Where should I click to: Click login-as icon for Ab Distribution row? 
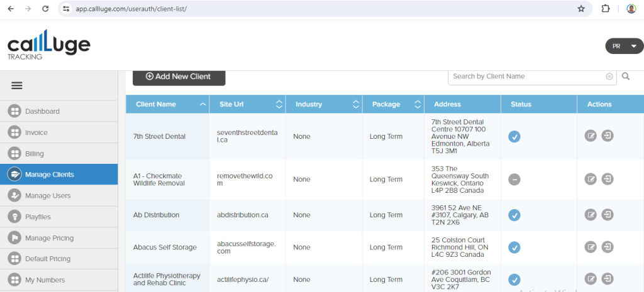[x=608, y=215]
